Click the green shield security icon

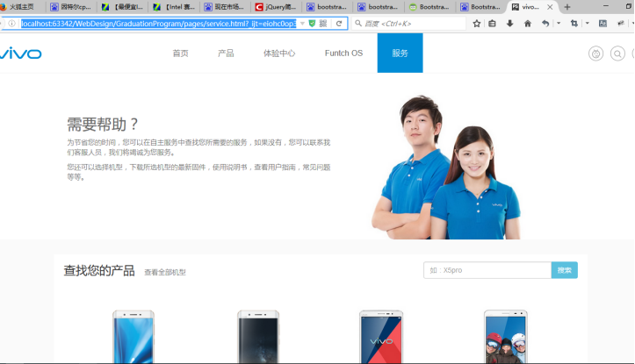(312, 24)
